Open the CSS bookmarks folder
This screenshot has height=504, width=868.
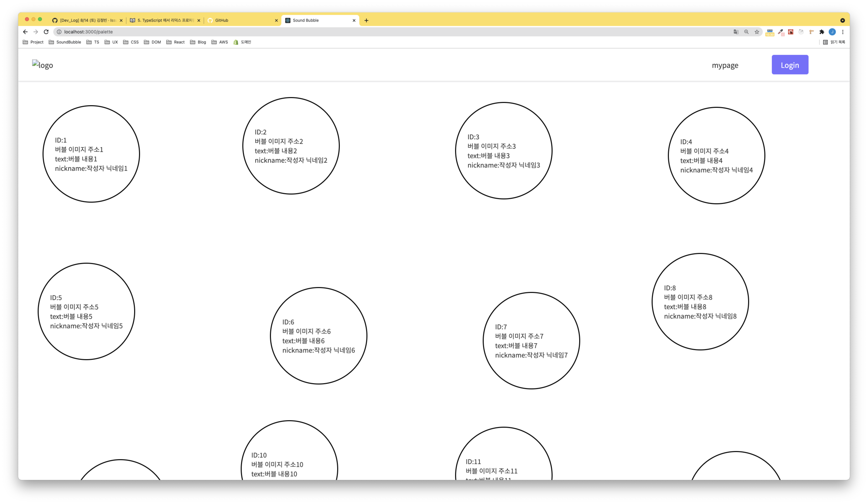[x=131, y=42]
